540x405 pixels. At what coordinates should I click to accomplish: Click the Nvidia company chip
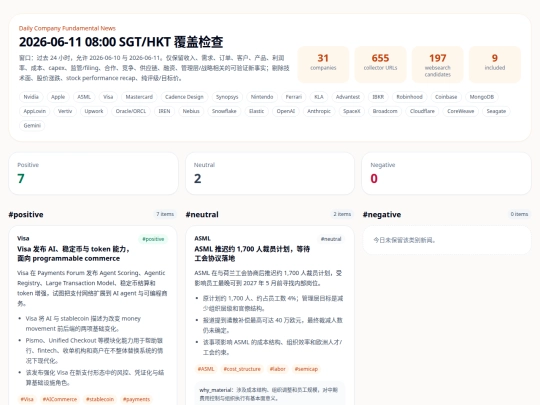[31, 97]
